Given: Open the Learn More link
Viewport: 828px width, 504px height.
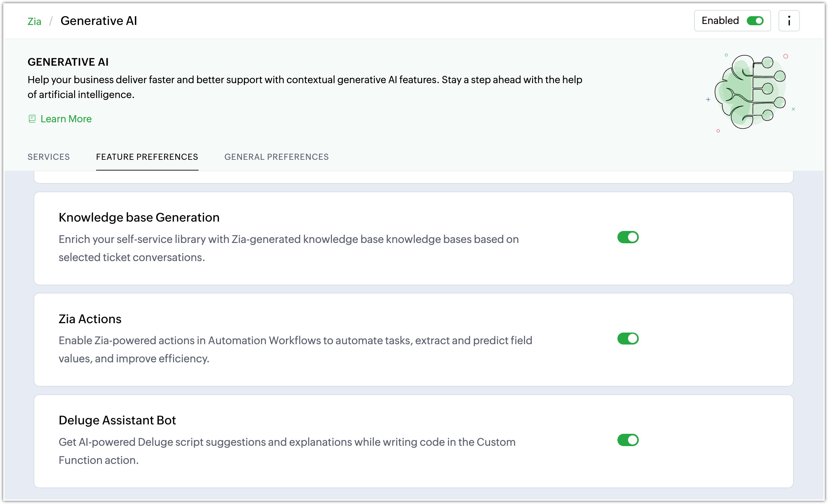Looking at the screenshot, I should point(66,119).
